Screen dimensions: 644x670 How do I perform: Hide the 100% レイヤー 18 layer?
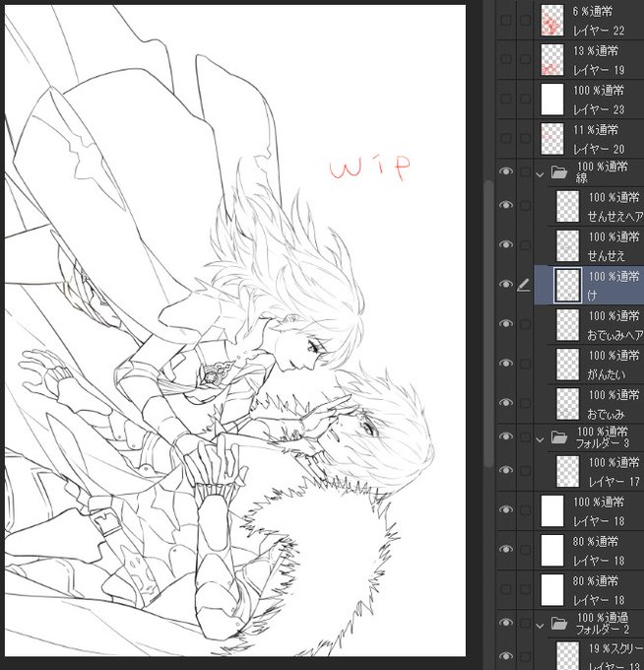coord(506,509)
